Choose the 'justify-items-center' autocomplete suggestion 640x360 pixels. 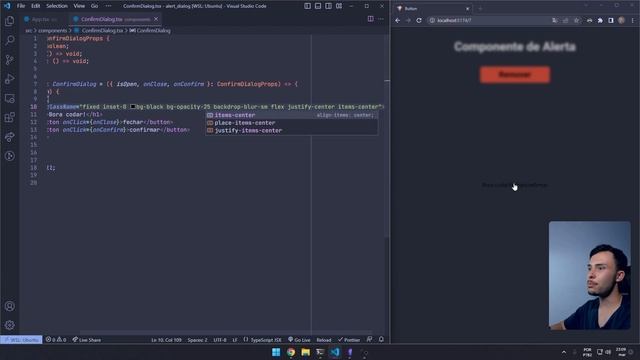click(x=291, y=131)
